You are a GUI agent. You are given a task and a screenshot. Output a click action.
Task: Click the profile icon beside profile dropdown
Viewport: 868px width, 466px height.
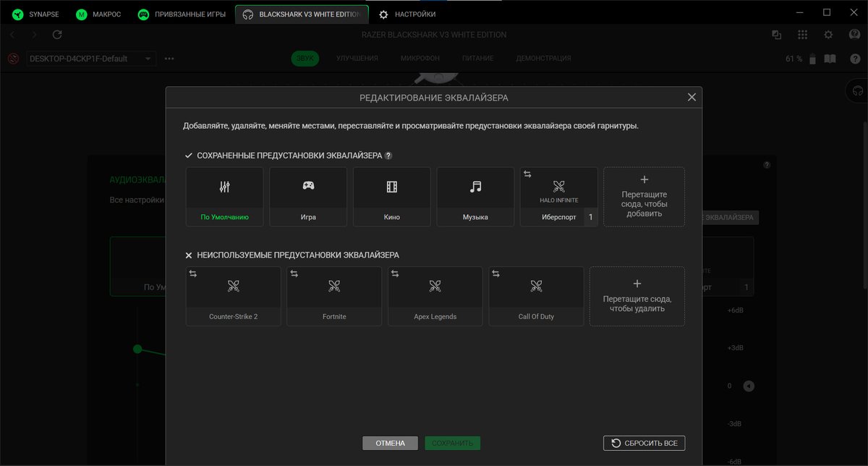(x=13, y=59)
